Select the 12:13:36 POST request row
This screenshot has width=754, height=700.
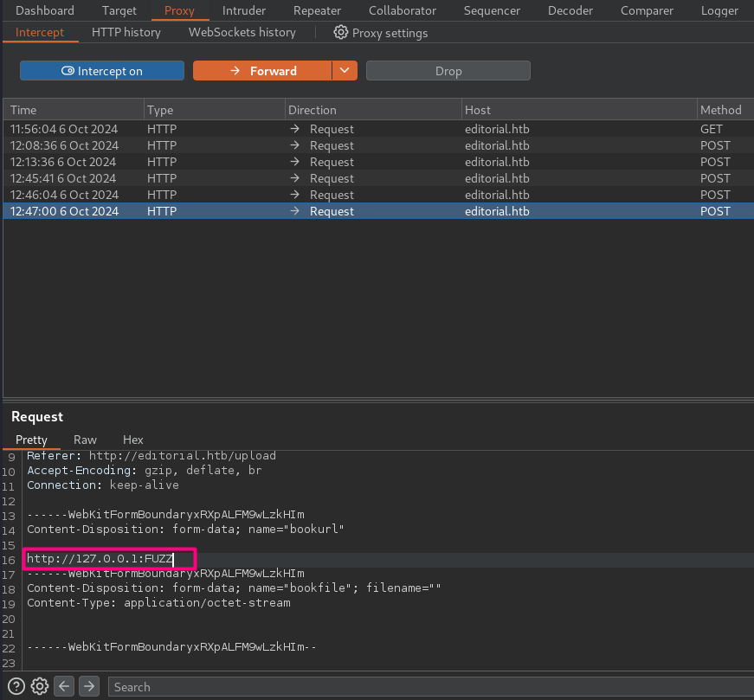[378, 162]
